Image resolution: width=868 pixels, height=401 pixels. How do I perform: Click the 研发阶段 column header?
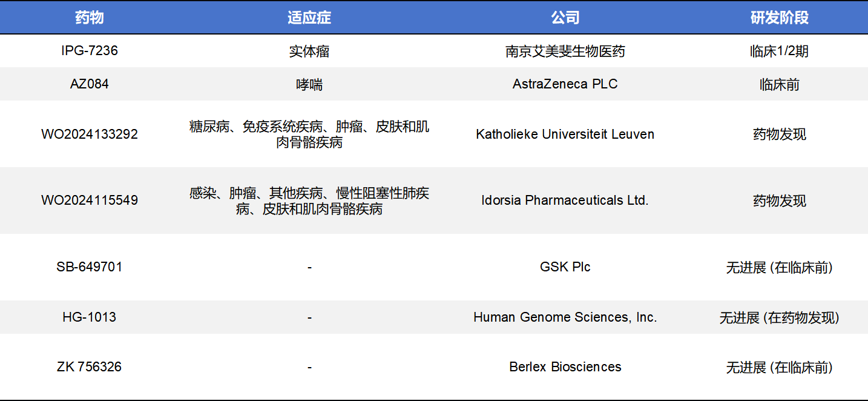click(779, 18)
